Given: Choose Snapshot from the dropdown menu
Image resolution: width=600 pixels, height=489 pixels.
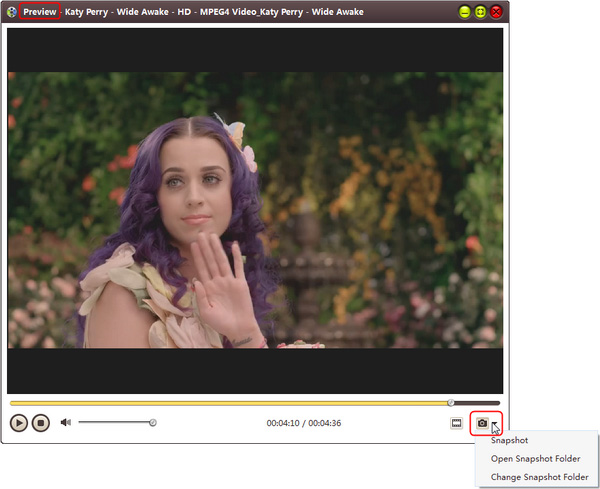Looking at the screenshot, I should [509, 440].
